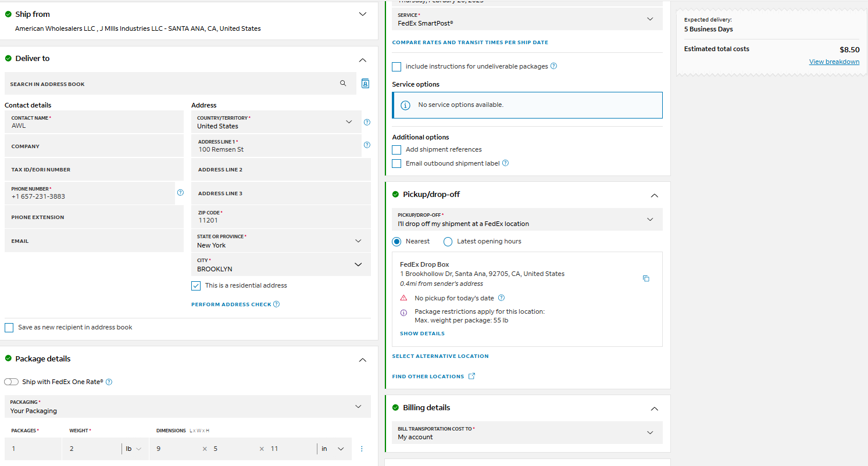Image resolution: width=868 pixels, height=466 pixels.
Task: Click the search magnifier in address book field
Action: [x=343, y=84]
